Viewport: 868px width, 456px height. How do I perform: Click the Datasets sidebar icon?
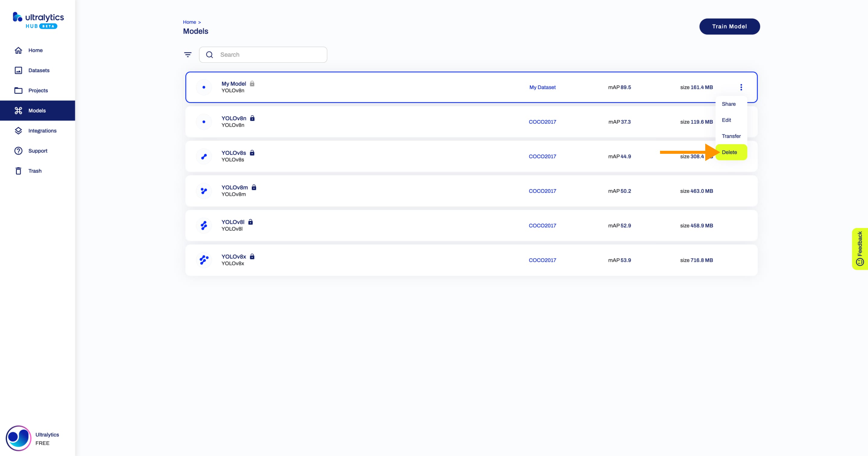pos(18,70)
